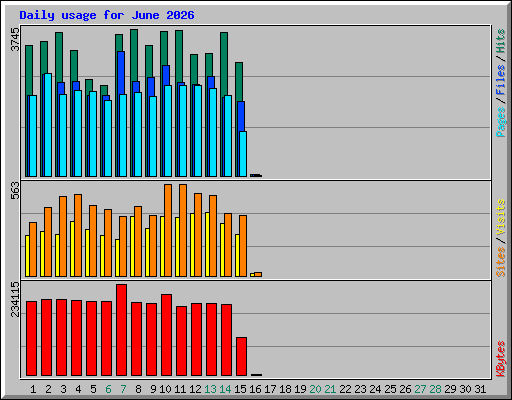Viewport: 512px width, 400px height.
Task: Click day 4 on the date axis
Action: [x=78, y=389]
